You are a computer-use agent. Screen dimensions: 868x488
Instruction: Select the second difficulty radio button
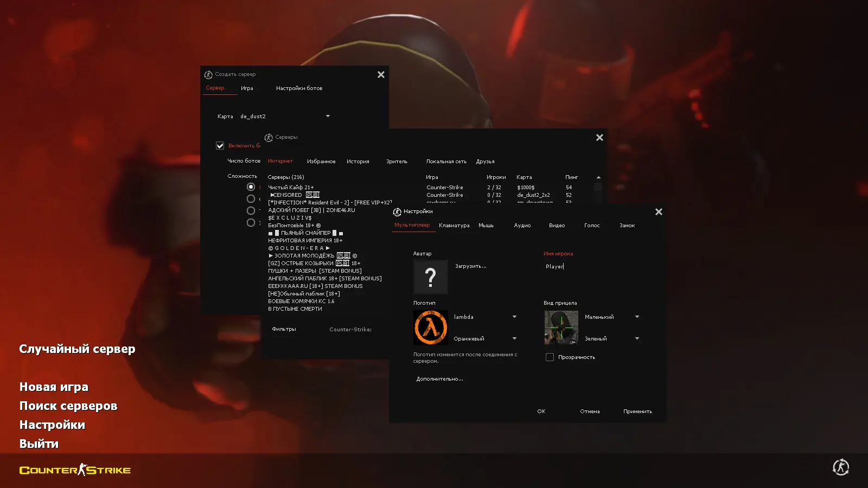pos(251,198)
